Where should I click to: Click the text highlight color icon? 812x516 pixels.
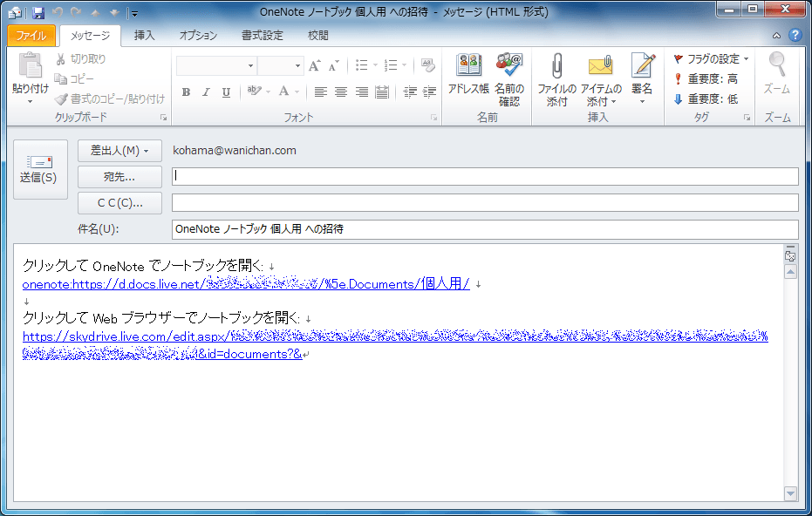[254, 92]
